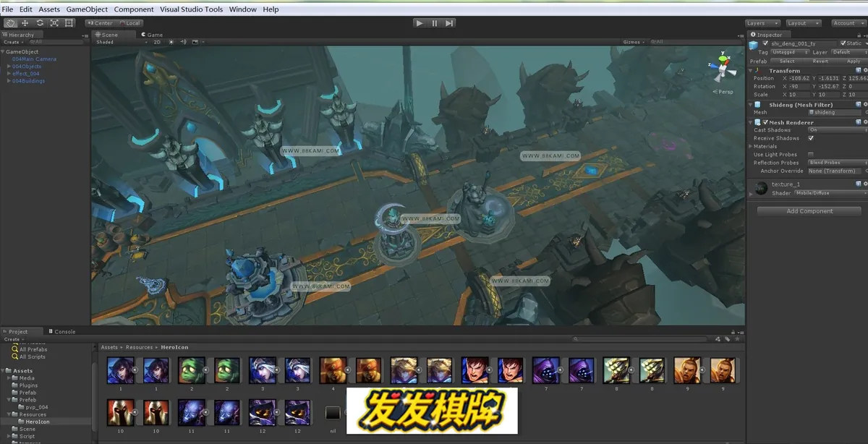Screen dimensions: 868x444
Task: Toggle the Receive Shadows checkbox
Action: coord(811,138)
